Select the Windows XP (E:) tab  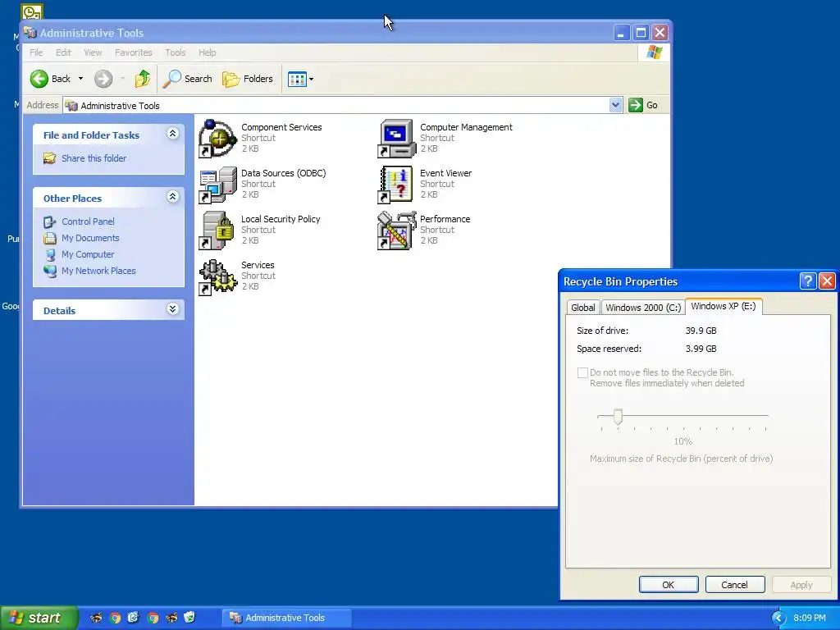(x=724, y=306)
